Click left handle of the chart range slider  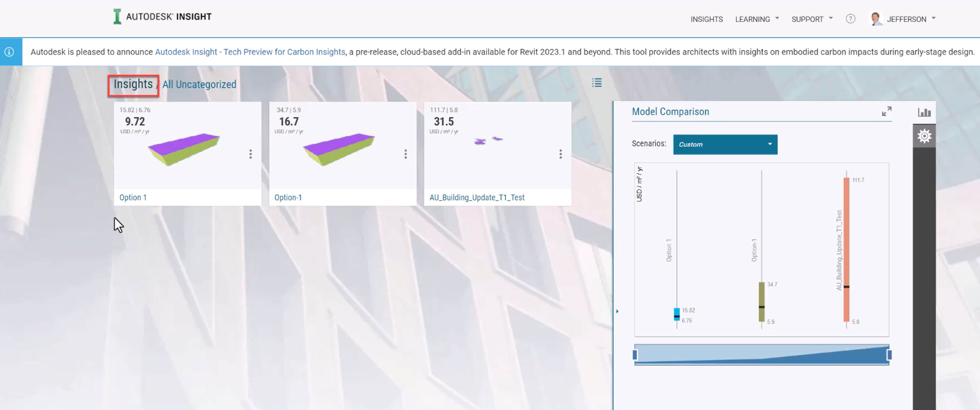pyautogui.click(x=635, y=354)
